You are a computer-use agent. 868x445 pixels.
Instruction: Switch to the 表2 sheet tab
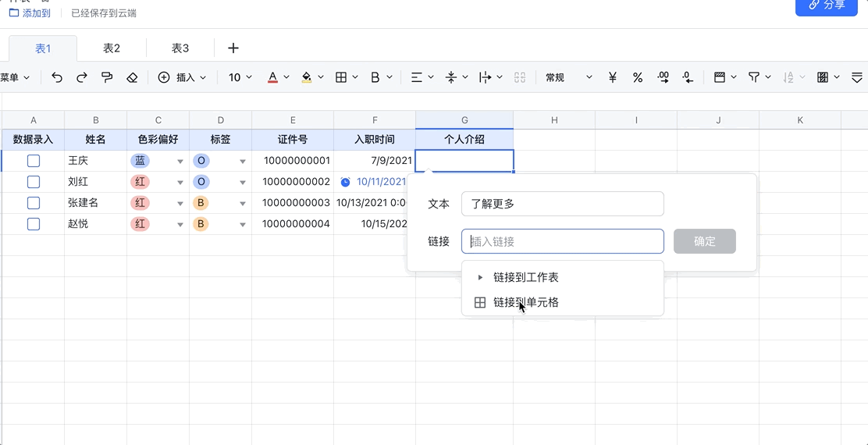tap(112, 48)
